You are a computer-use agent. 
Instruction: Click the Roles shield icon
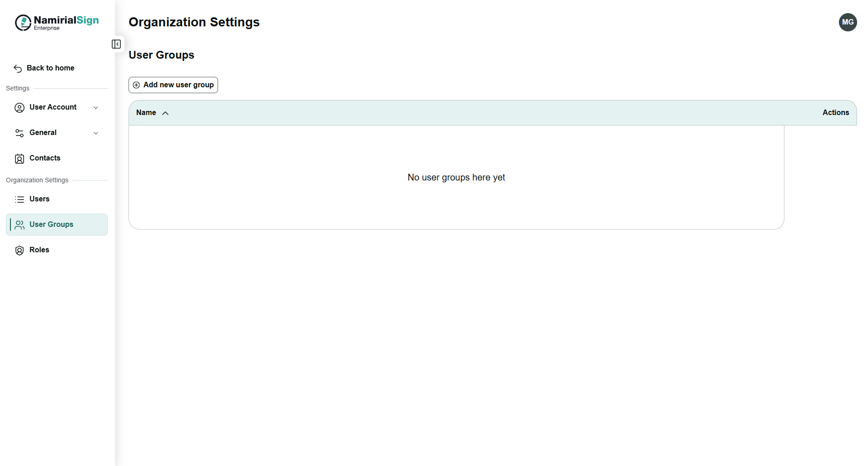click(x=20, y=251)
